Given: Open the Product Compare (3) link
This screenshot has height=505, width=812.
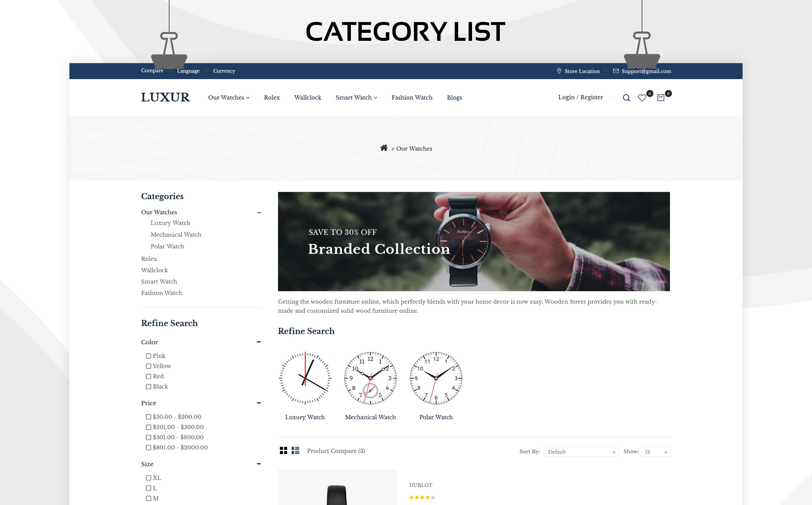Looking at the screenshot, I should click(x=336, y=451).
